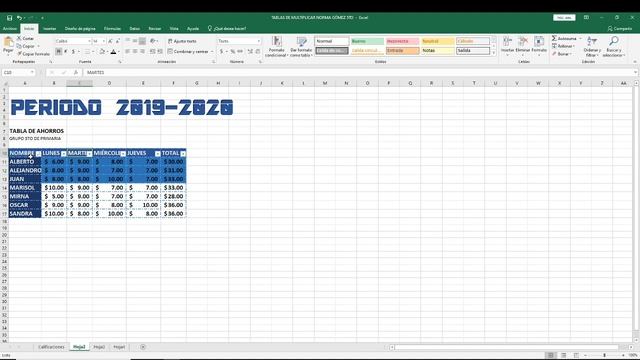Image resolution: width=640 pixels, height=360 pixels.
Task: Expand the Name Box dropdown arrow
Action: coord(32,73)
